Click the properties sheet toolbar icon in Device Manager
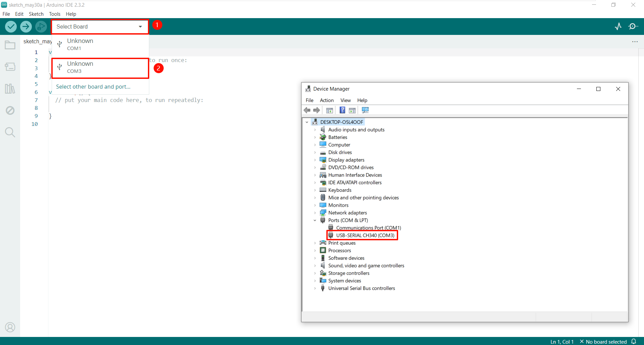Image resolution: width=644 pixels, height=345 pixels. pos(352,110)
